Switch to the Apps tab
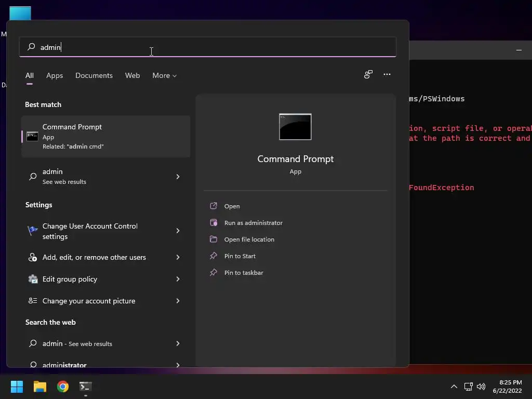Screen dimensions: 532x399 point(55,75)
